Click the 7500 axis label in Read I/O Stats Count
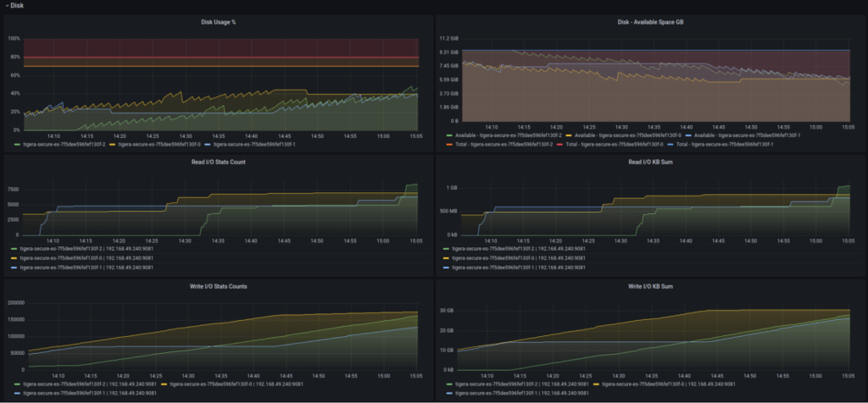The image size is (868, 403). (14, 189)
